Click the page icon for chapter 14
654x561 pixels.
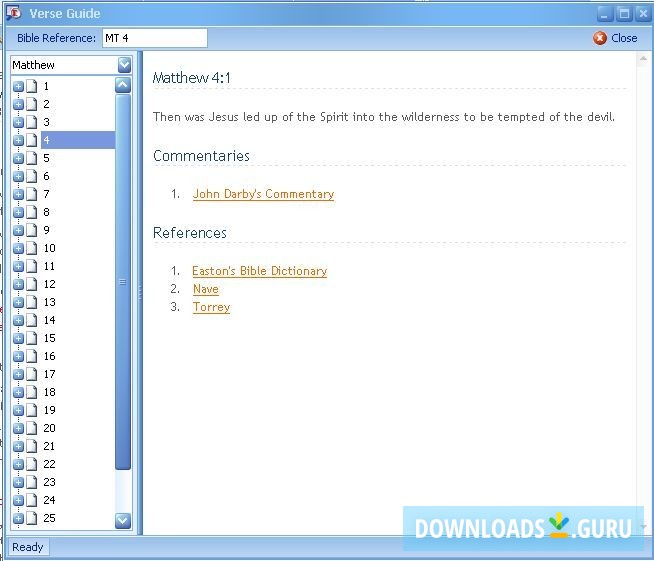pyautogui.click(x=32, y=320)
